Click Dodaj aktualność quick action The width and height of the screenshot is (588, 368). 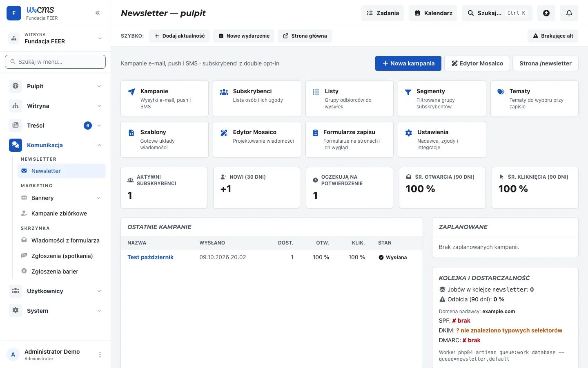coord(179,36)
